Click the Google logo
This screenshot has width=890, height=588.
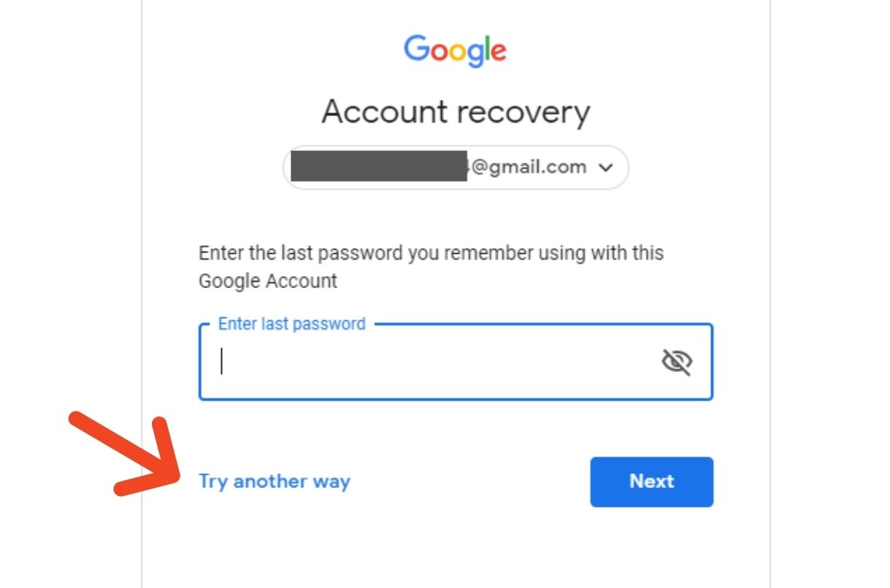click(455, 51)
